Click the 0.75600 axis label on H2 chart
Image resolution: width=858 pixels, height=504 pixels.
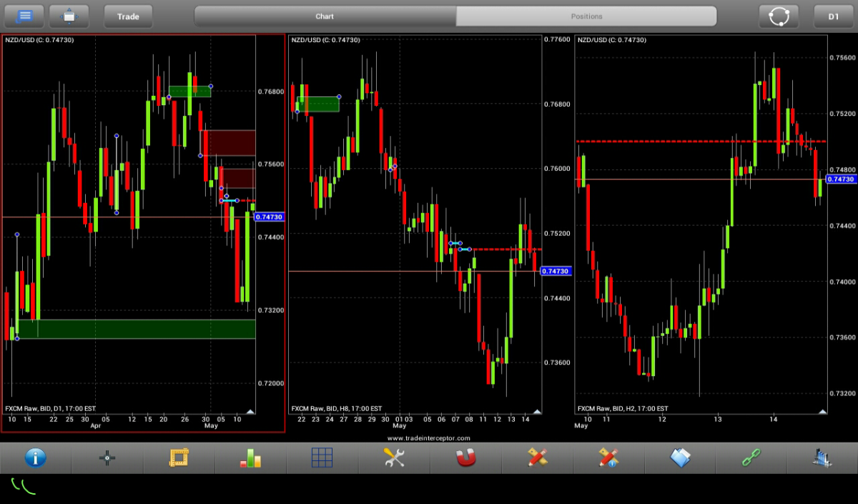pyautogui.click(x=843, y=56)
